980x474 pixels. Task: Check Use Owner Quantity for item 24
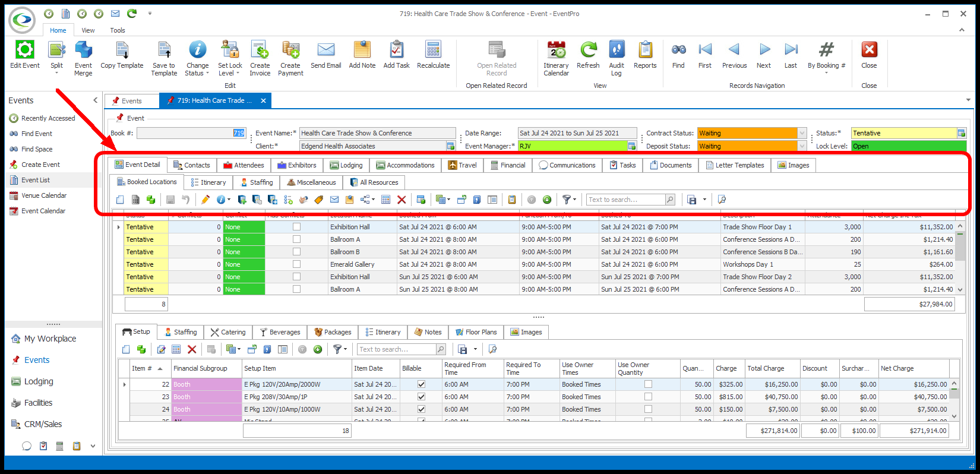(x=648, y=409)
